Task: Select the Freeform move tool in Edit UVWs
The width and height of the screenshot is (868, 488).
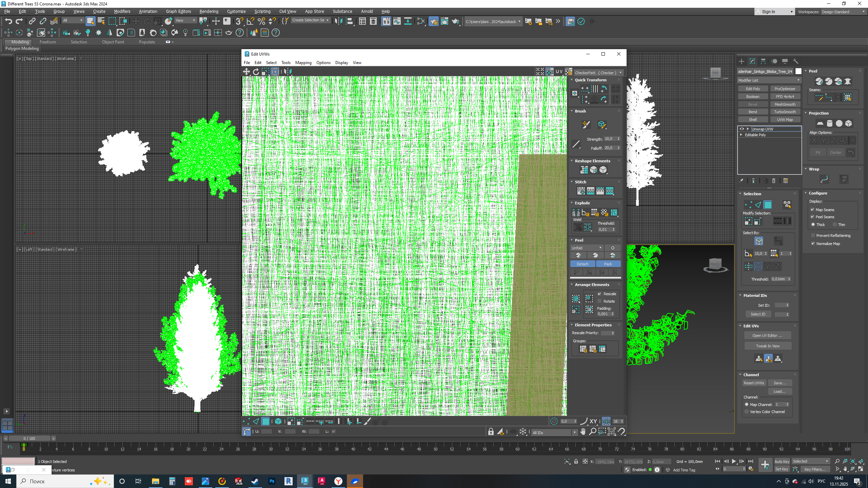Action: point(275,72)
